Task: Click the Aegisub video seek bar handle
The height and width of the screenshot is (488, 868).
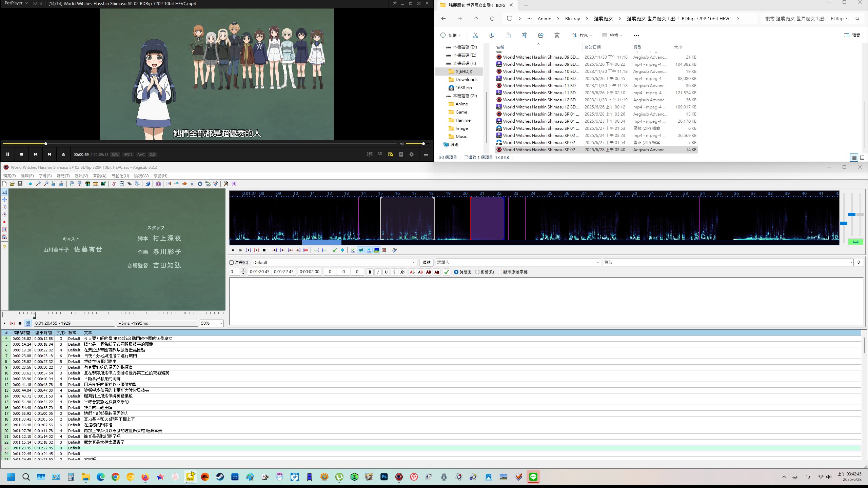Action: (34, 315)
